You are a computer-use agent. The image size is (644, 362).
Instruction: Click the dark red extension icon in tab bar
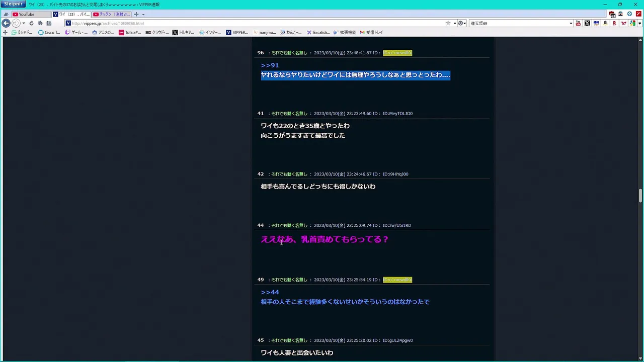(612, 14)
